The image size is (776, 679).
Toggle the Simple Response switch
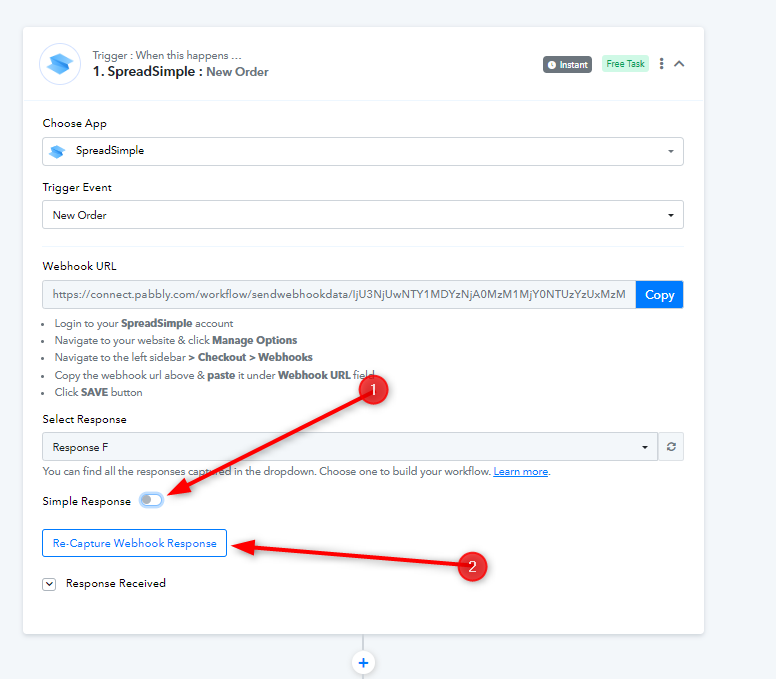click(x=151, y=500)
